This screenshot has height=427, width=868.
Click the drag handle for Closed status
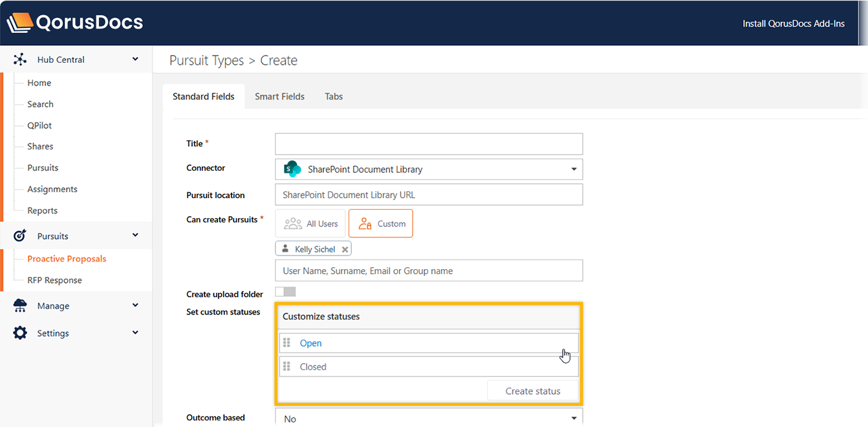pos(287,367)
